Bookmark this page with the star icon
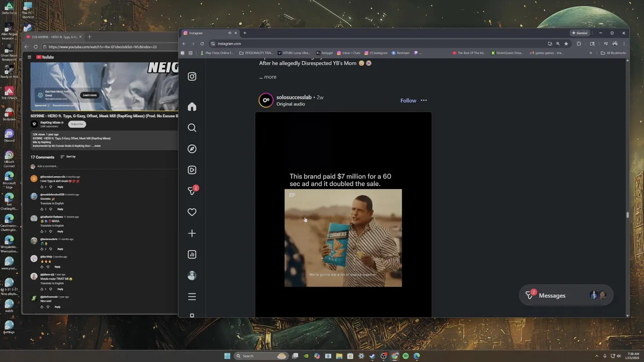The width and height of the screenshot is (644, 362). click(566, 44)
